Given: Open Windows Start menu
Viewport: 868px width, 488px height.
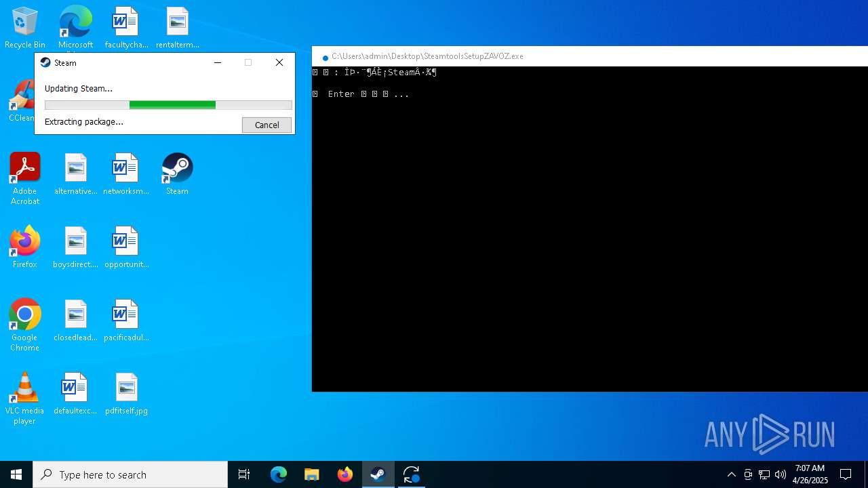Looking at the screenshot, I should tap(16, 474).
